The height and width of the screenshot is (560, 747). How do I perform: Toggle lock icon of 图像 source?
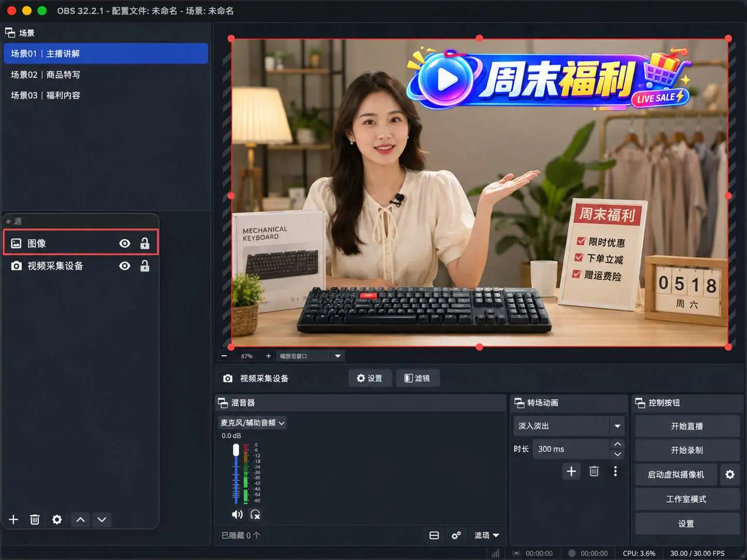[x=145, y=243]
